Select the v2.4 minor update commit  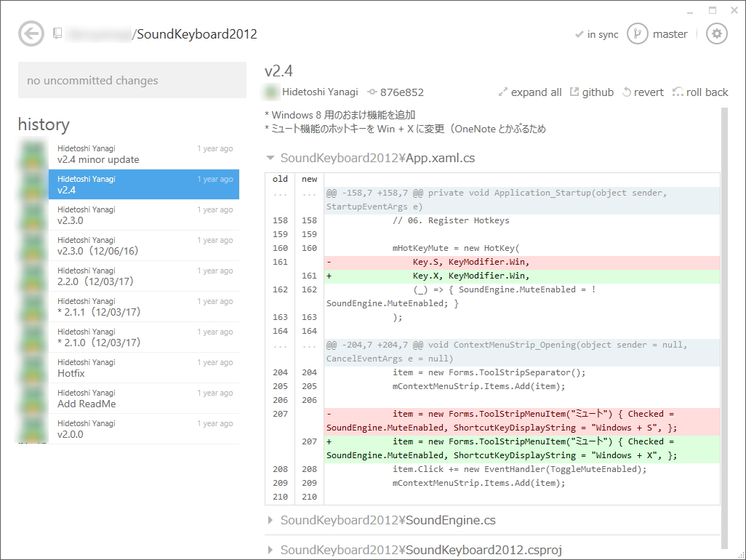(x=144, y=154)
